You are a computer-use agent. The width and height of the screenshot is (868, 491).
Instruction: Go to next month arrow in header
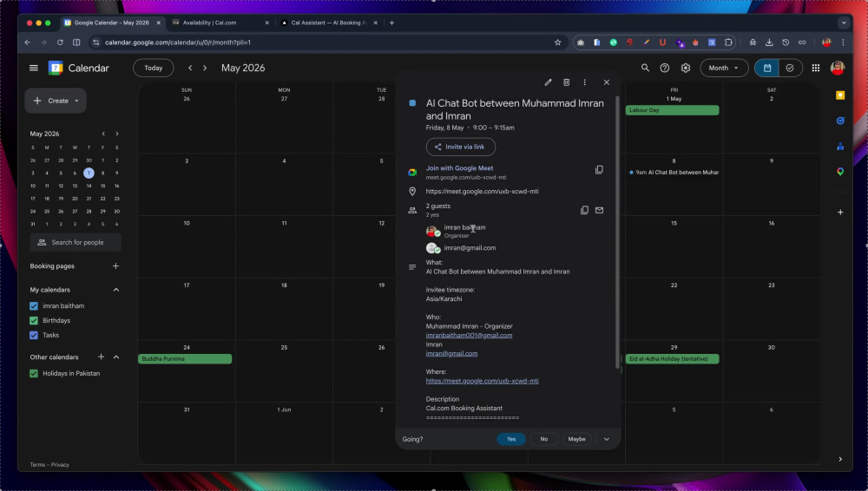pos(205,68)
